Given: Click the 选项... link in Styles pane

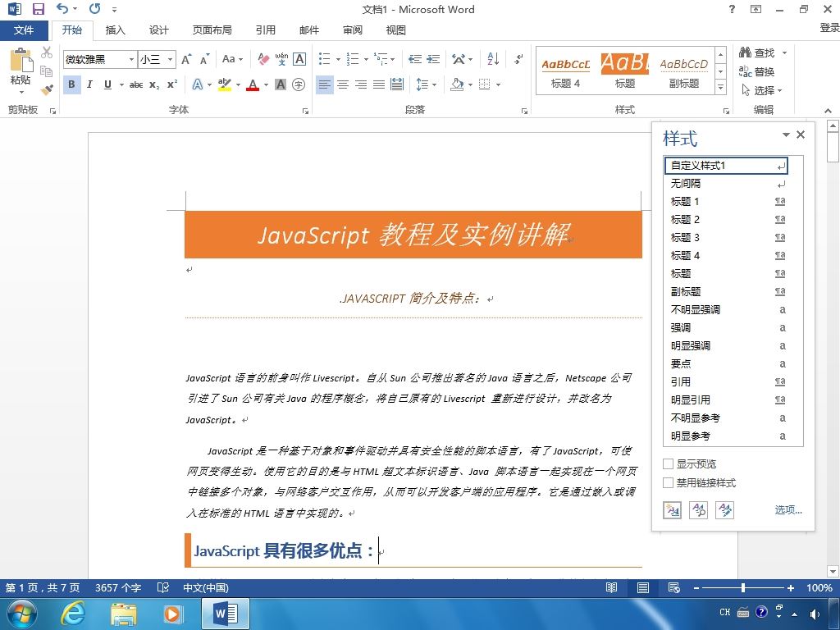Looking at the screenshot, I should 788,509.
